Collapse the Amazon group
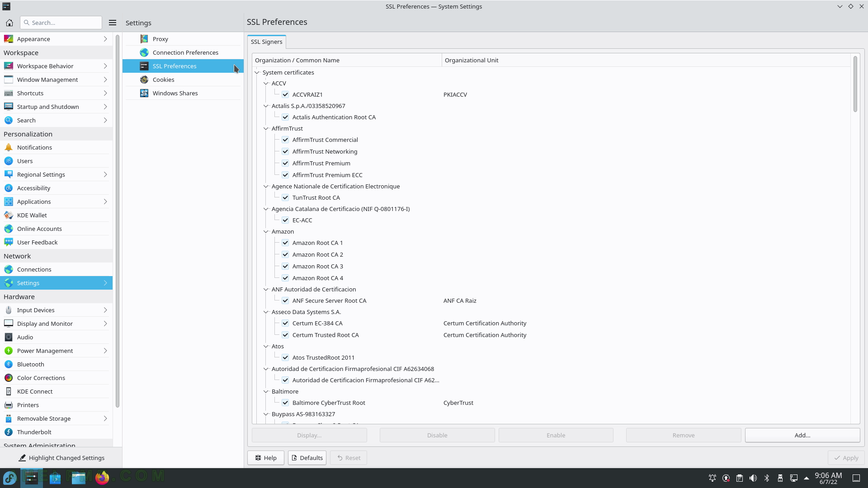Image resolution: width=868 pixels, height=488 pixels. click(266, 231)
